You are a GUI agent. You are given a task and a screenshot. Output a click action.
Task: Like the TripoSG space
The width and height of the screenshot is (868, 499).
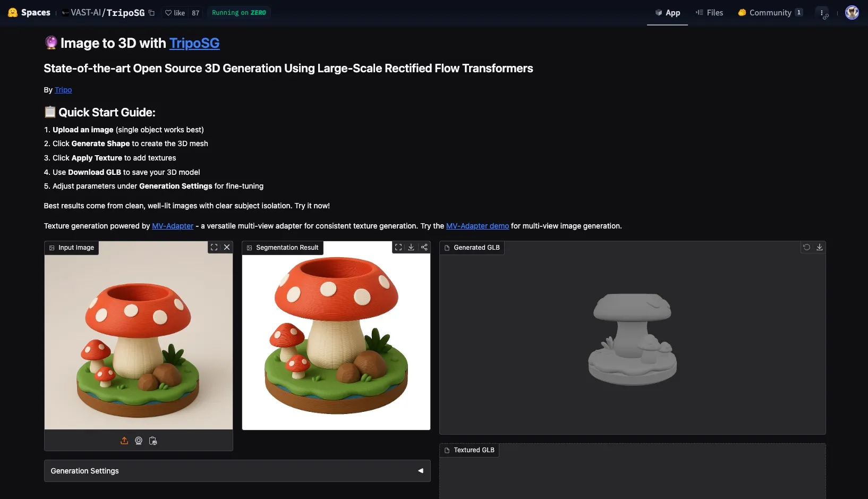[175, 12]
